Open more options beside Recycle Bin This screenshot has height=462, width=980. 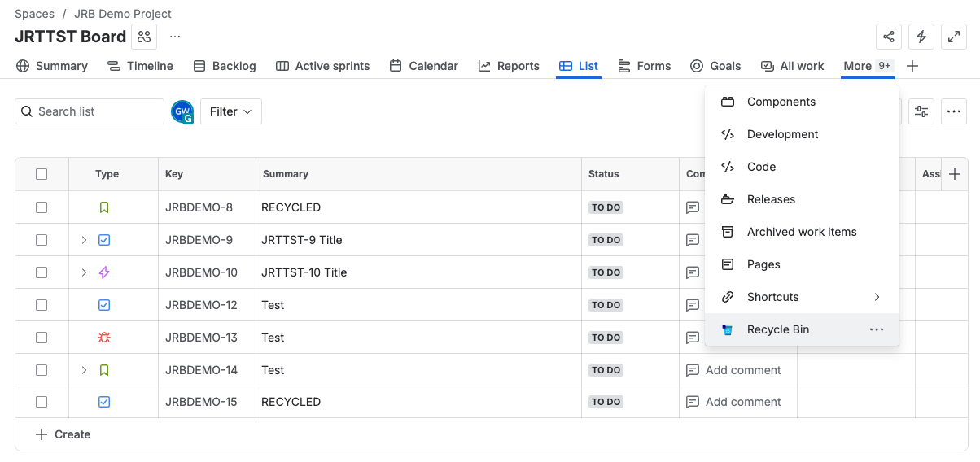pyautogui.click(x=876, y=329)
